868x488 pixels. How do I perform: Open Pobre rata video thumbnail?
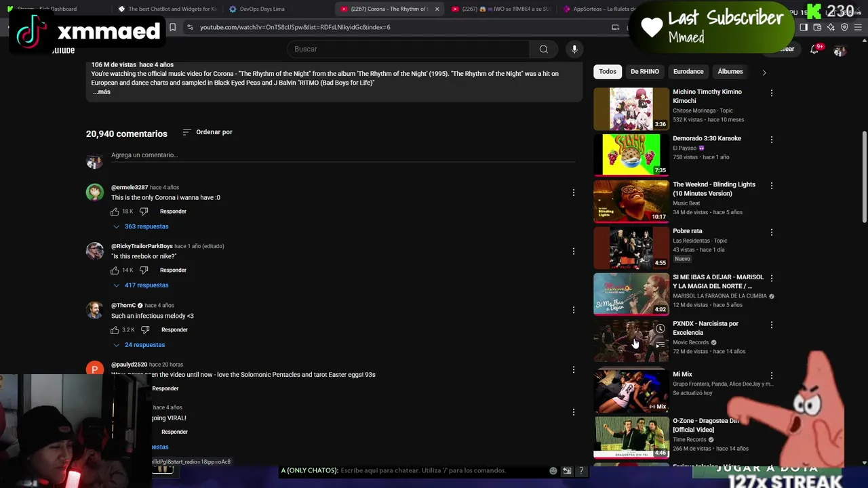point(631,247)
